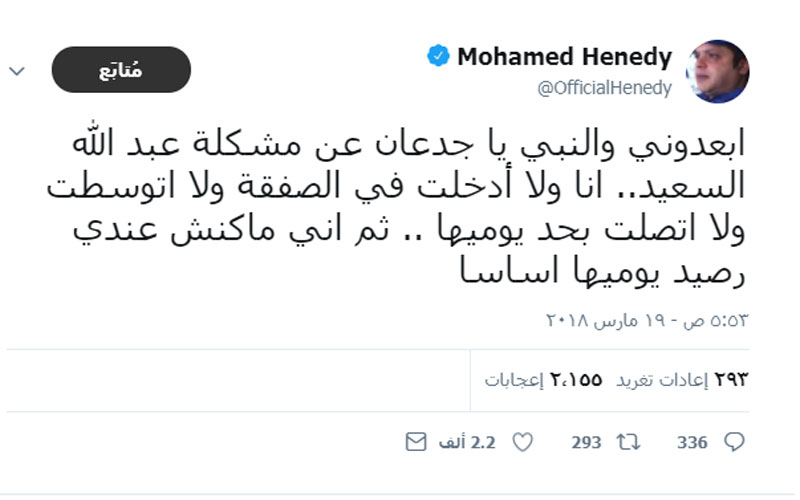Click the blue verified badge
800x500 pixels.
[438, 56]
